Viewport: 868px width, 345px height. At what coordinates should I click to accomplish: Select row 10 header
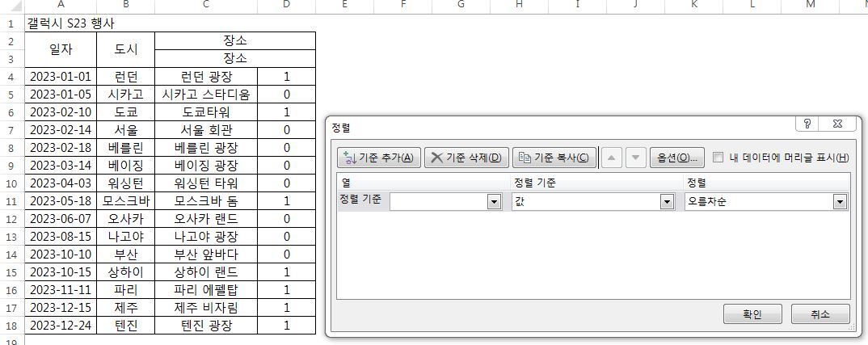(x=11, y=183)
